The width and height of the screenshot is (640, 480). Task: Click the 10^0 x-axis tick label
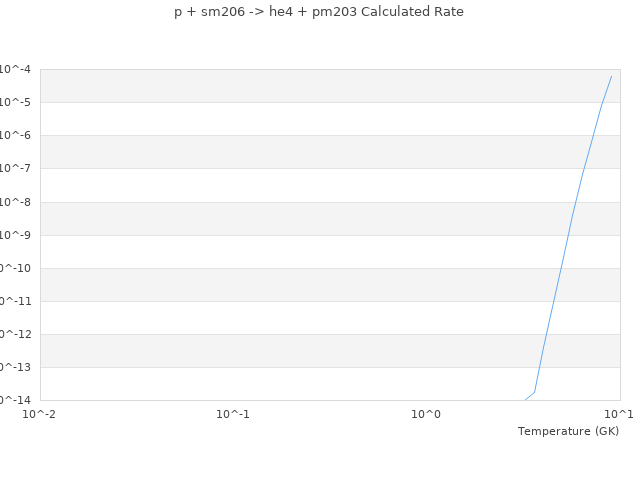coord(426,414)
